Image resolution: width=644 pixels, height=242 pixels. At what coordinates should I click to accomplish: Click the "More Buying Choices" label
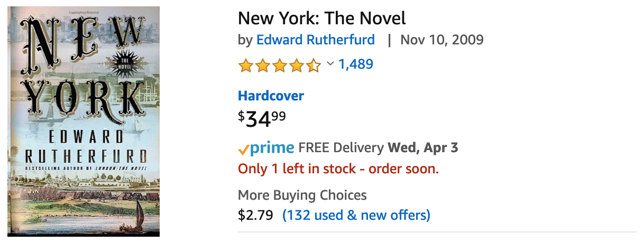pyautogui.click(x=302, y=195)
